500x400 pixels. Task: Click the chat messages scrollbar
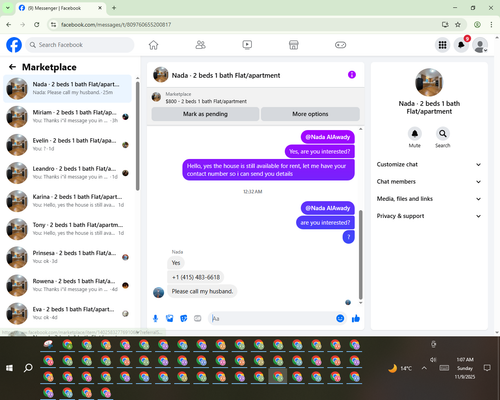tap(360, 255)
